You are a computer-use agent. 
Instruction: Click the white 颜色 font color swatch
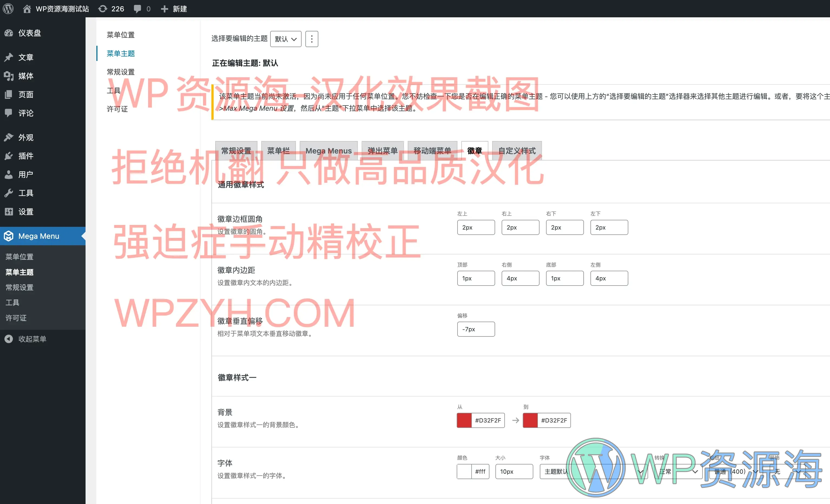(464, 472)
